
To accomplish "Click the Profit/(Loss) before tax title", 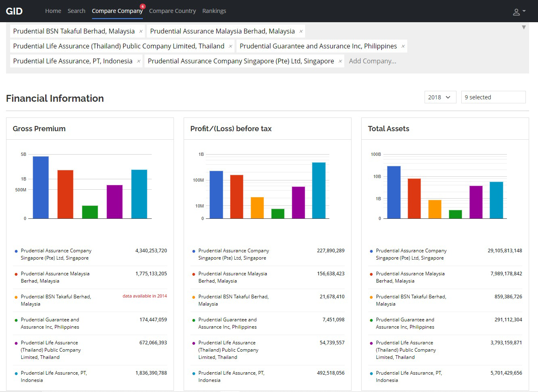I will (231, 129).
